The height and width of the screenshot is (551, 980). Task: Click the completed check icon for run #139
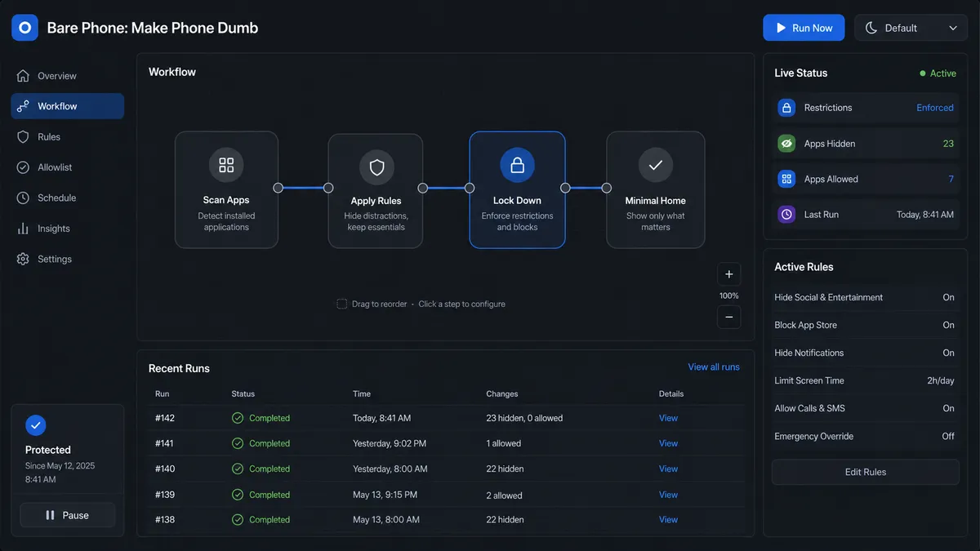[238, 495]
